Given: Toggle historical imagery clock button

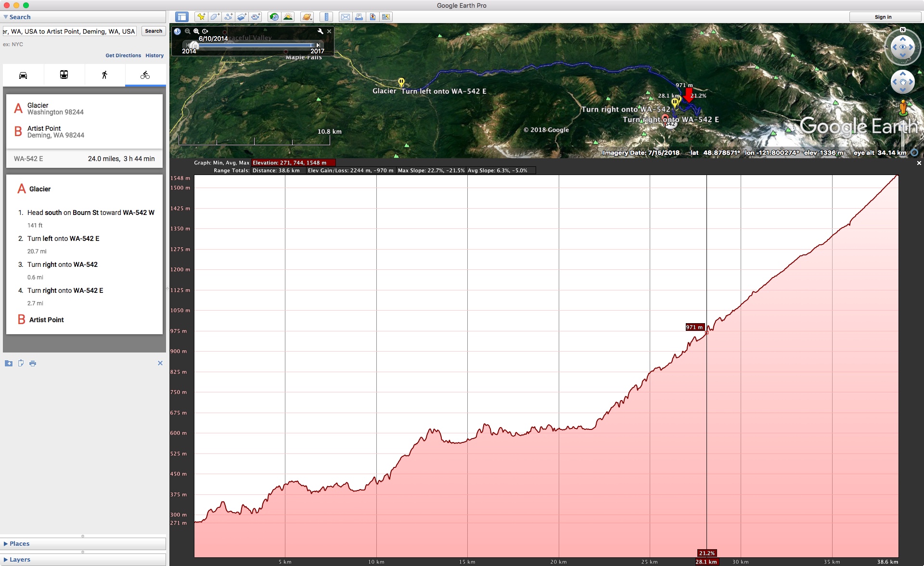Looking at the screenshot, I should pos(274,17).
